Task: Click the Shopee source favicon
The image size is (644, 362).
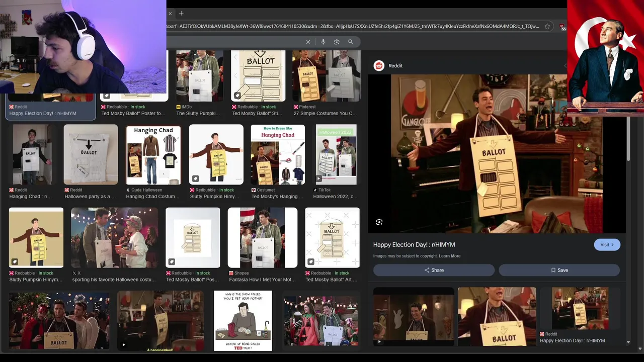Action: [x=231, y=273]
